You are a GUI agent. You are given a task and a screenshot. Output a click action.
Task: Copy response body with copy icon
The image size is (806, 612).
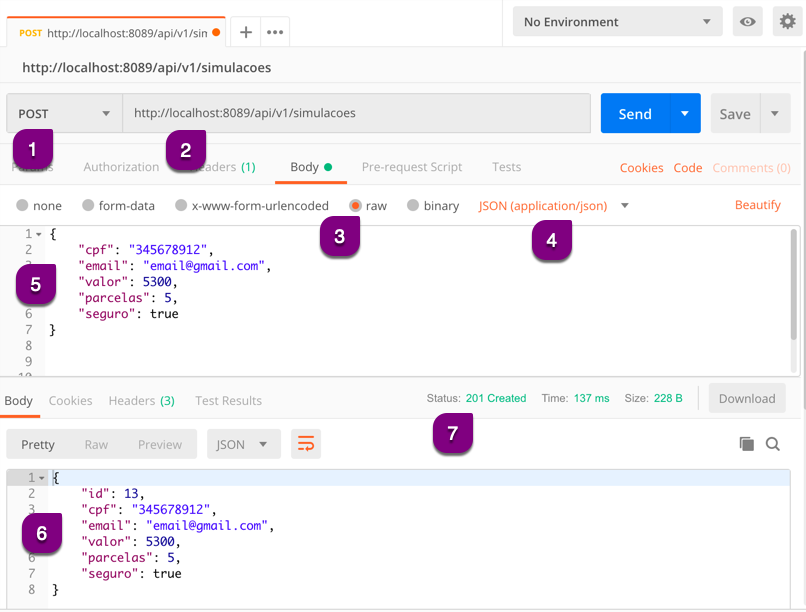coord(746,443)
